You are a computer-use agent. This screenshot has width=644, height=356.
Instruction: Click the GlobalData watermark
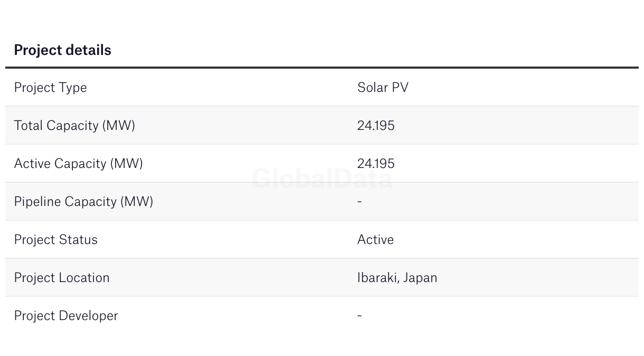(322, 178)
